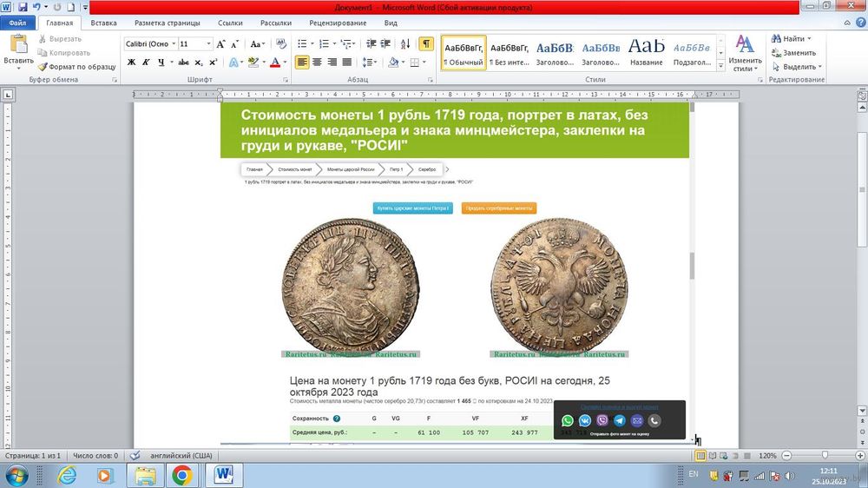Copy selection with Копировать
Image resolution: width=868 pixels, height=488 pixels.
pyautogui.click(x=63, y=53)
